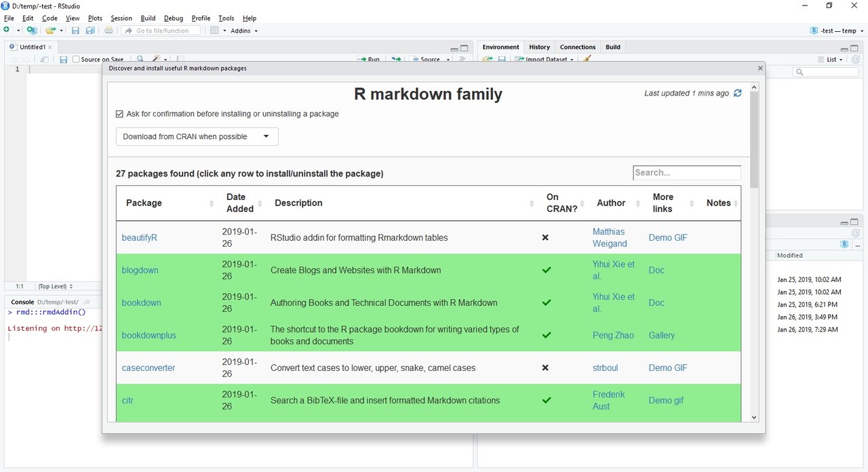Screen dimensions: 868x472
Task: Close the R markdown packages dialog
Action: [759, 68]
